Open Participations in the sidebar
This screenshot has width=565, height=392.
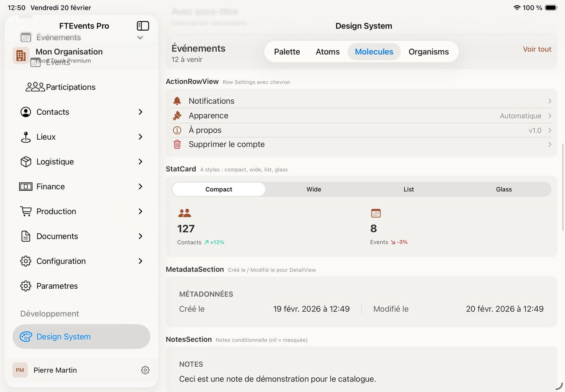[x=70, y=87]
